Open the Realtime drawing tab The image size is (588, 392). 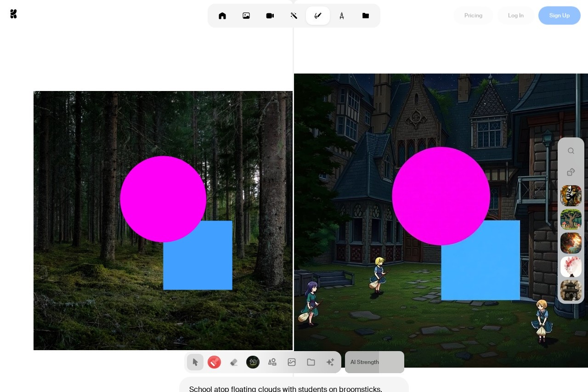point(318,15)
